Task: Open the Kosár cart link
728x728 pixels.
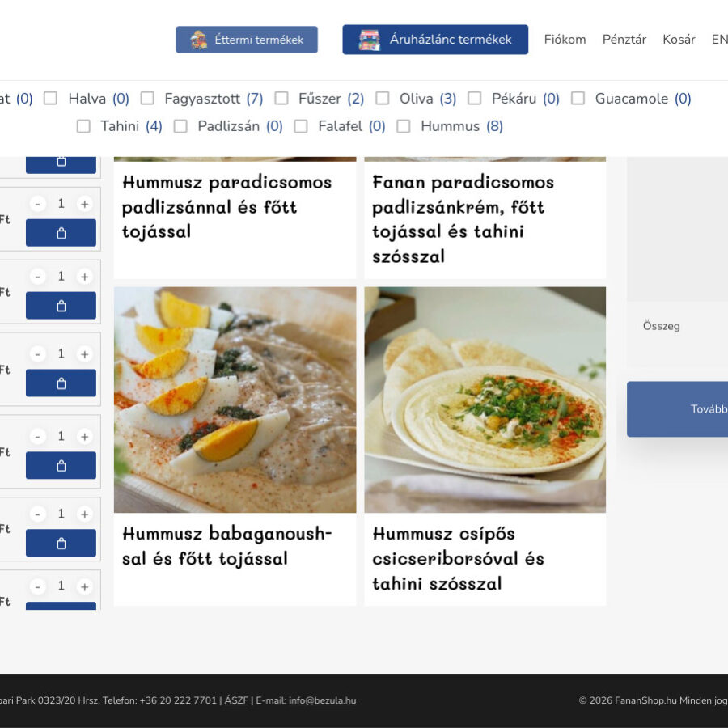Action: pyautogui.click(x=679, y=40)
